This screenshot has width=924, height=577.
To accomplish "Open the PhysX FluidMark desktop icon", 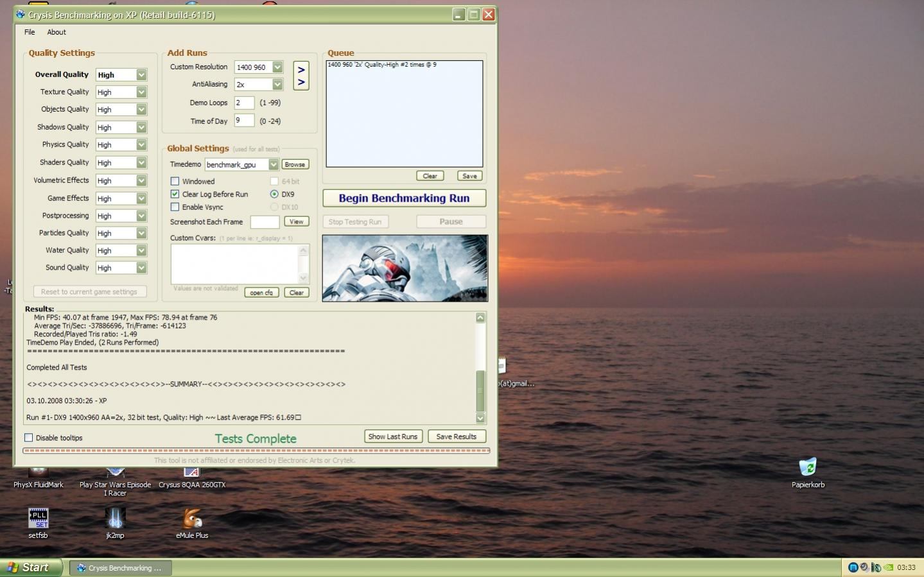I will tap(39, 478).
